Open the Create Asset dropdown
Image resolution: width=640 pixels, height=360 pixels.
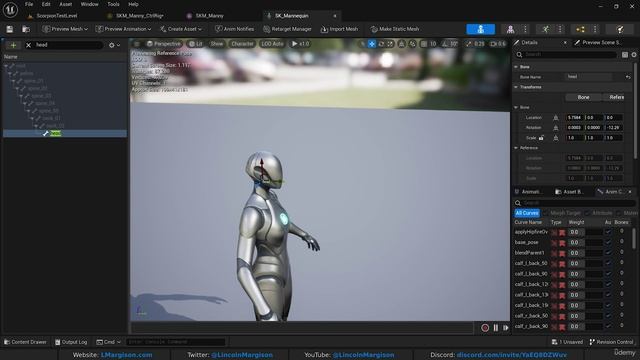pos(181,29)
